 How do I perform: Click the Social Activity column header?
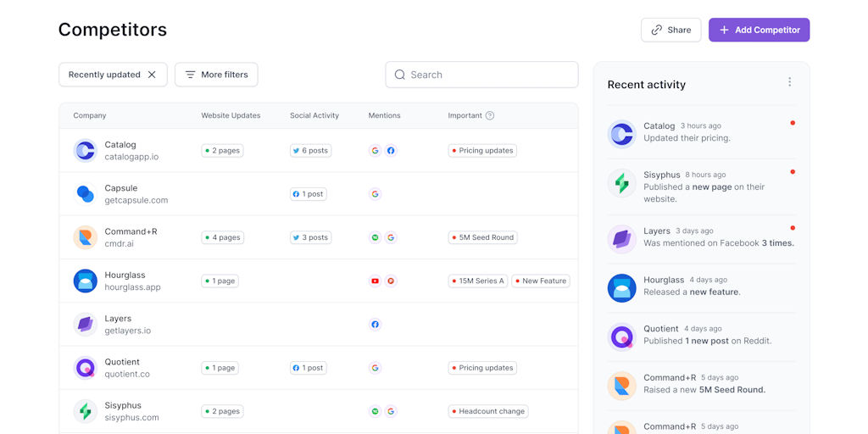[314, 115]
